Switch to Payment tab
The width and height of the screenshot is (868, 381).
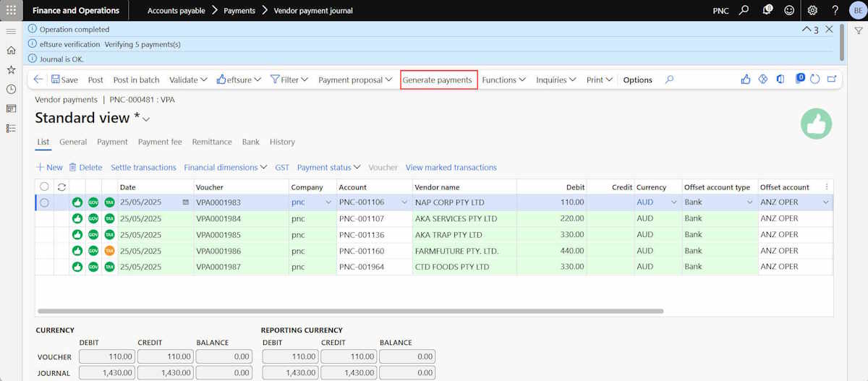112,142
